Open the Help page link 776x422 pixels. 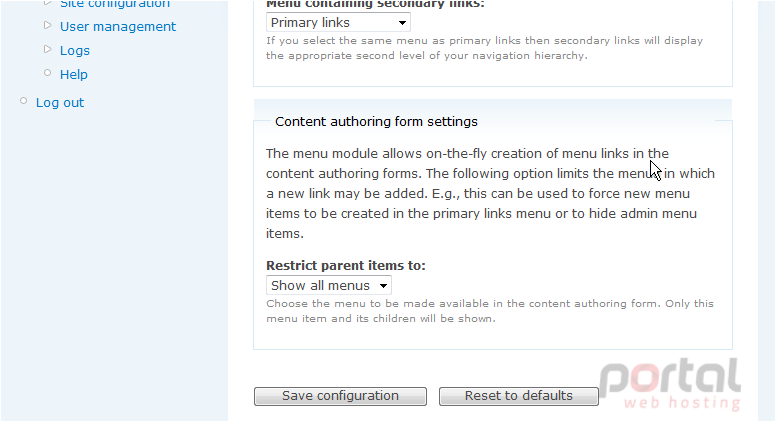[x=74, y=74]
